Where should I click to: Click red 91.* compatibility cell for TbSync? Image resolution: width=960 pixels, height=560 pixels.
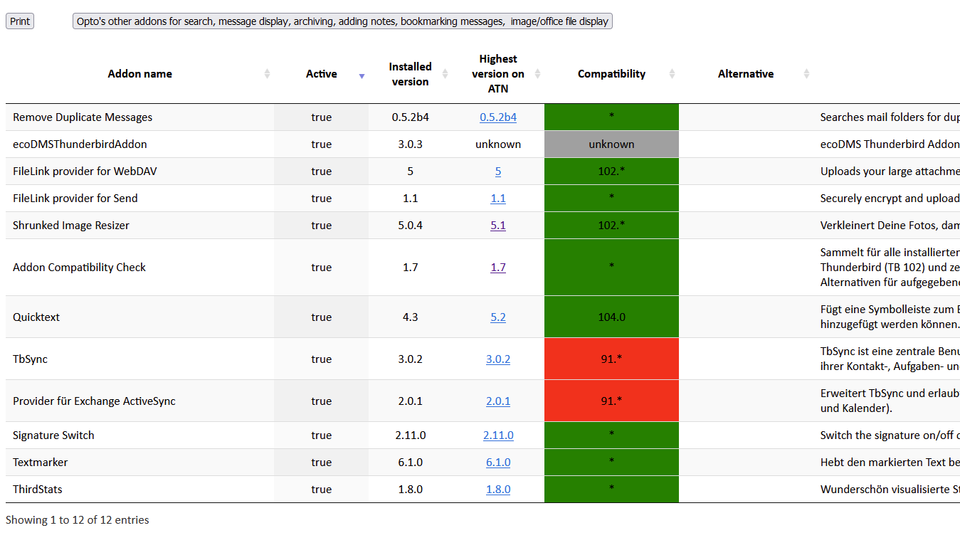[x=611, y=359]
